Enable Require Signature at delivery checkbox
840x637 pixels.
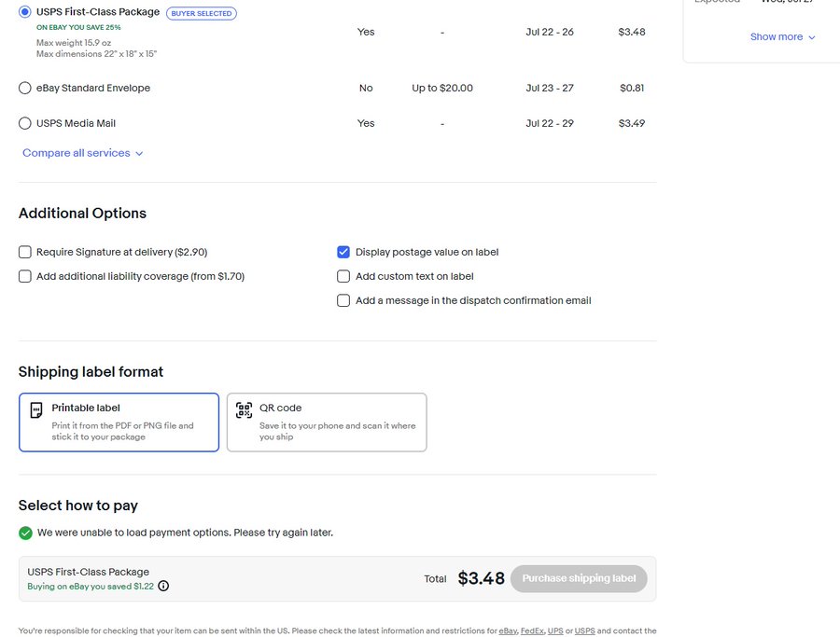(x=24, y=252)
